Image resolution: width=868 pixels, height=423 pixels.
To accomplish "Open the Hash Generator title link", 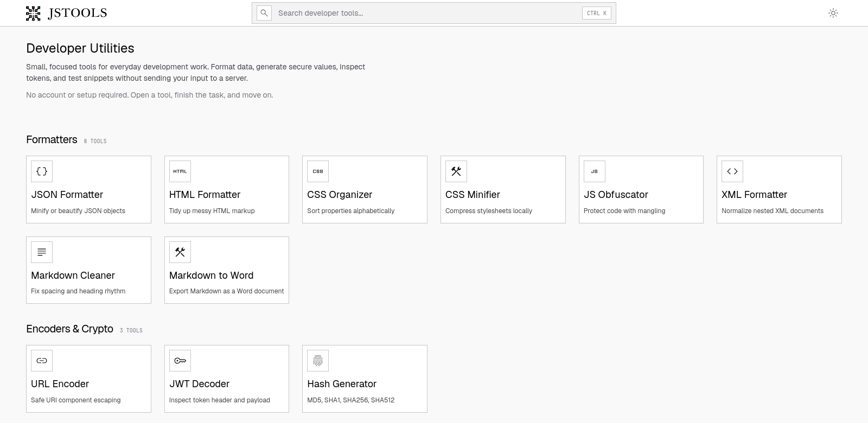I will point(342,384).
